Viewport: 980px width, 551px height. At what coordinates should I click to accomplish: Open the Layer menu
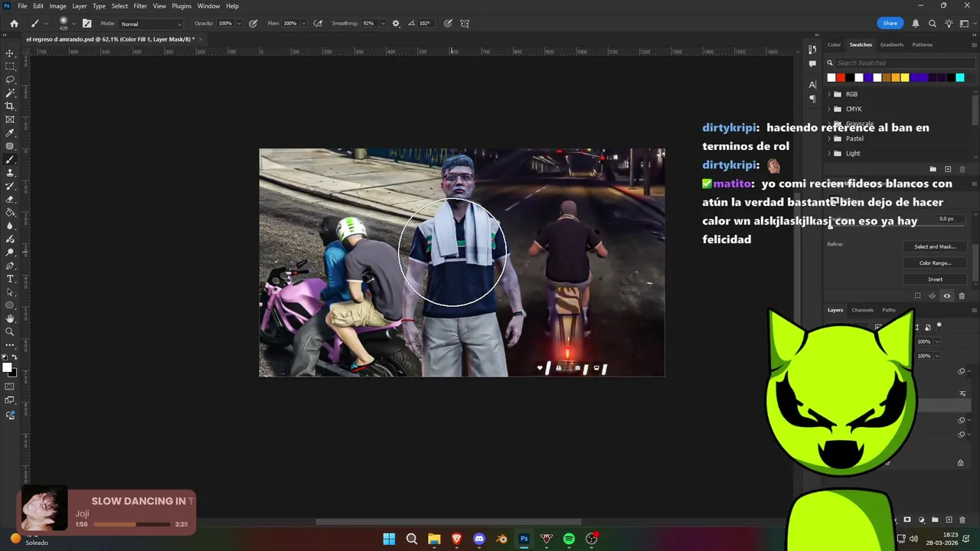[x=80, y=6]
